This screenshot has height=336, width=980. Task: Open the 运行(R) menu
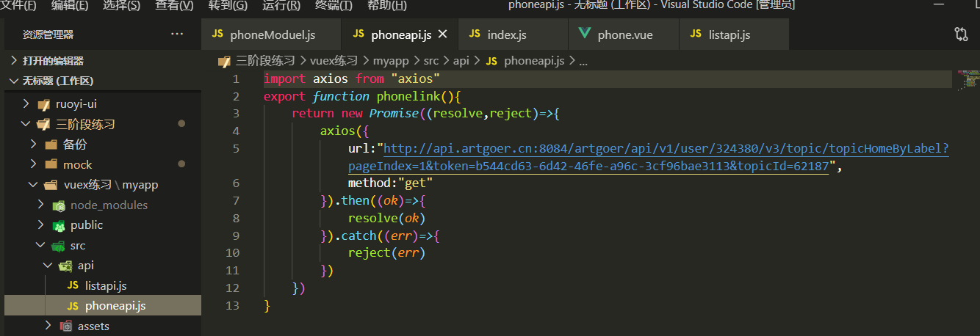[x=281, y=5]
